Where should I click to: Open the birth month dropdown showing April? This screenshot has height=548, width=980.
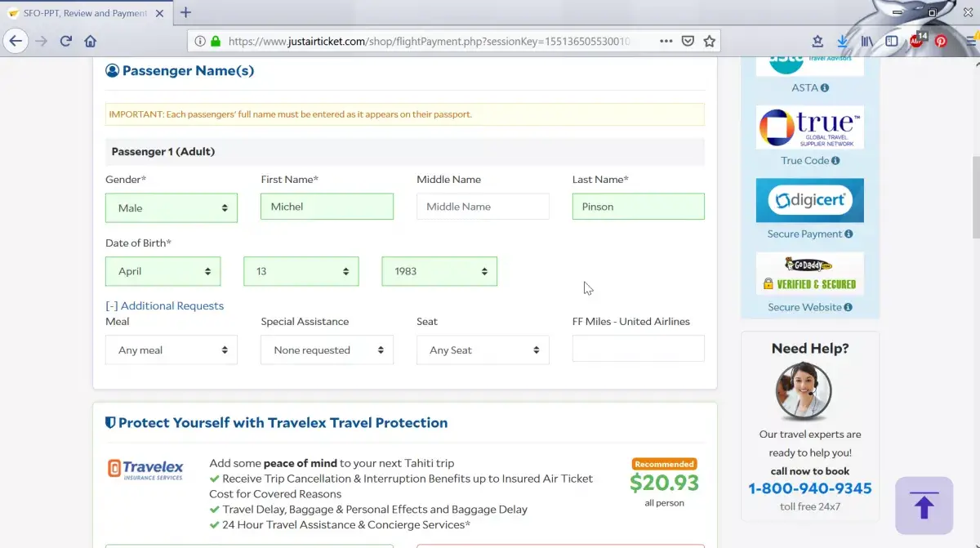pos(163,271)
